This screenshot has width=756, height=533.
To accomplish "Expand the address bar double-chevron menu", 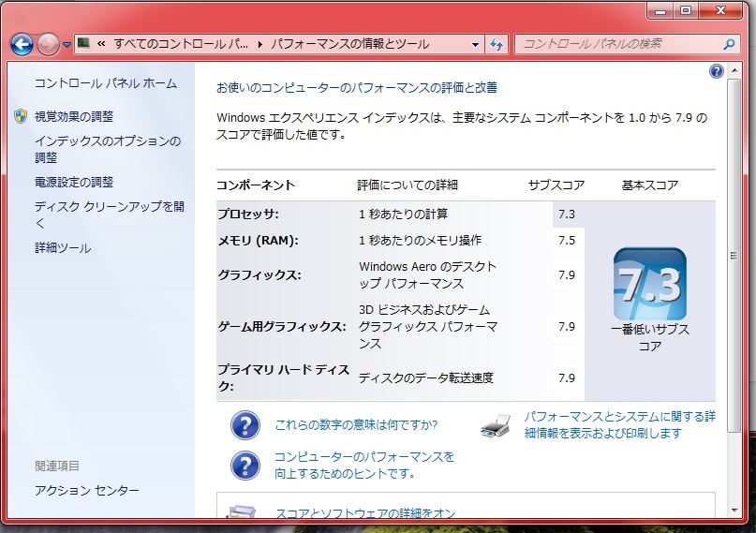I will [x=101, y=44].
